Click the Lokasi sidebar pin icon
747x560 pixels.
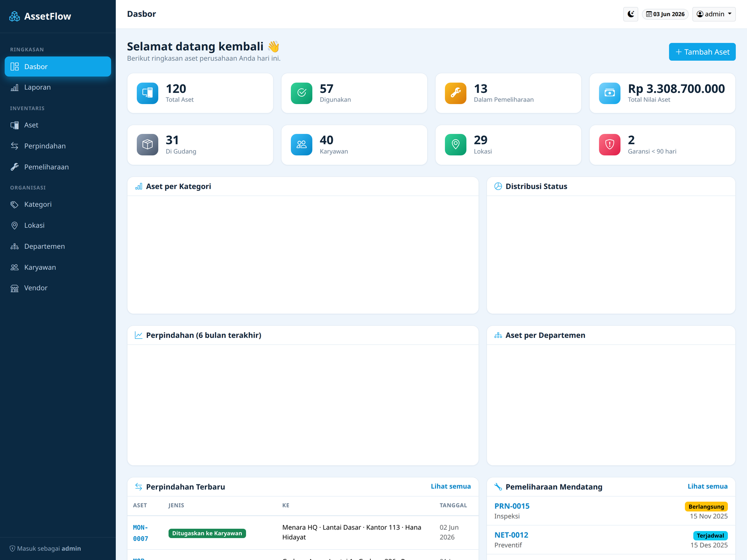[x=14, y=225]
